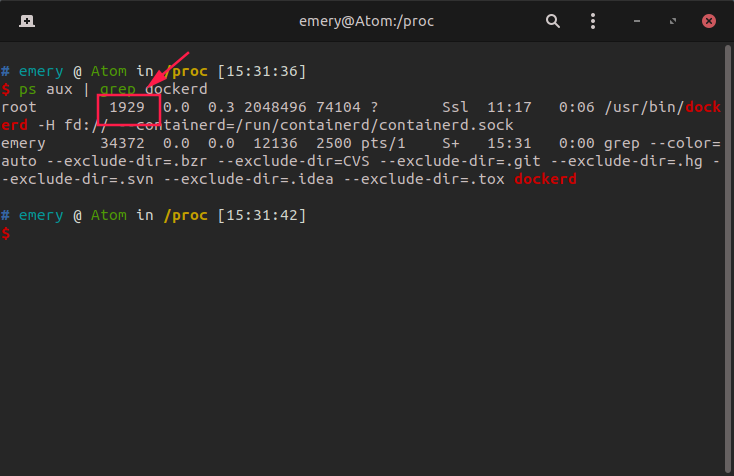Image resolution: width=734 pixels, height=476 pixels.
Task: Open a new terminal tab
Action: coord(25,20)
